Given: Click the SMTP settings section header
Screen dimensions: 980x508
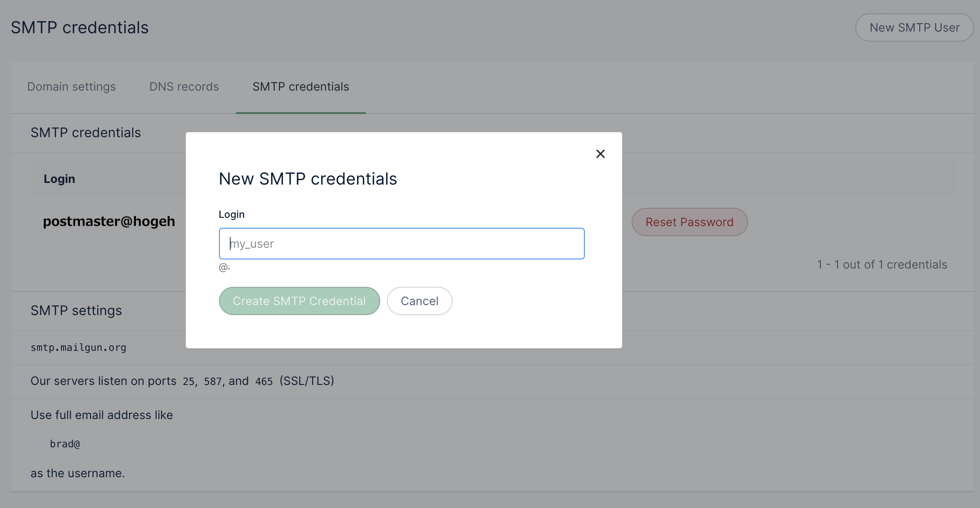Looking at the screenshot, I should (x=76, y=311).
